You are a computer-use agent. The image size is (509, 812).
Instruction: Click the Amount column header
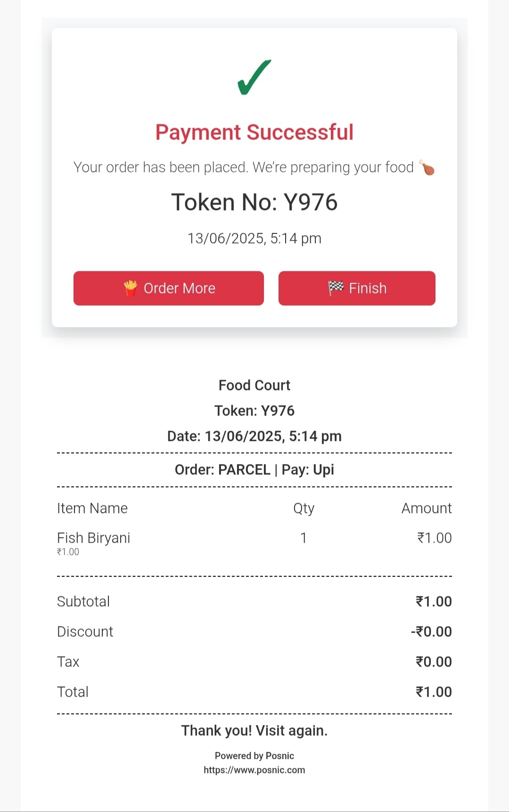[427, 508]
